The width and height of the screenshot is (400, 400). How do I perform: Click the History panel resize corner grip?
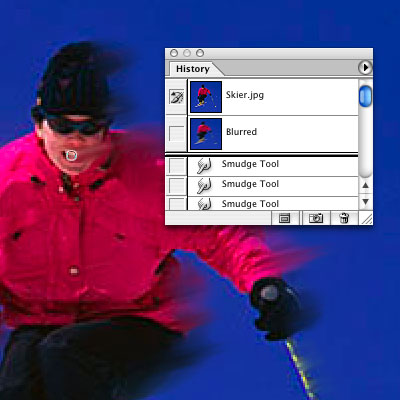click(x=367, y=219)
